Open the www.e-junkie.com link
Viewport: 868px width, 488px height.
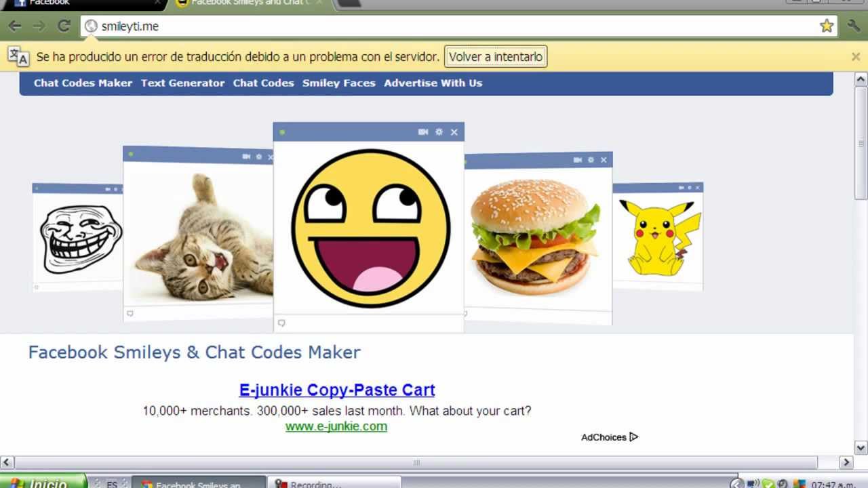336,426
